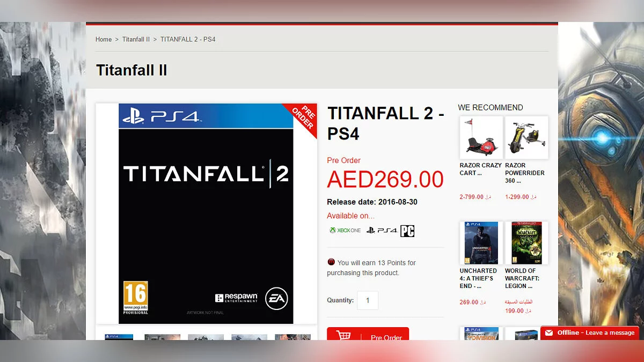
Task: Click the Razor Crazy Cart title link
Action: tap(480, 169)
